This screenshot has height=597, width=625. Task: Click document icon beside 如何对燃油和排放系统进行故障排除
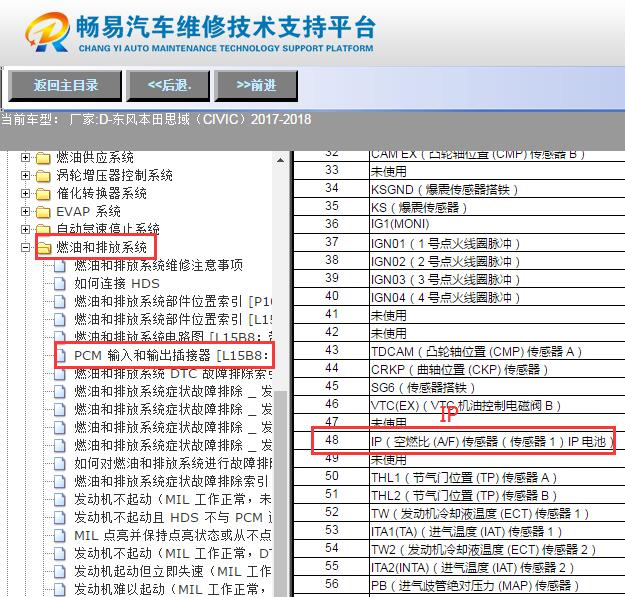click(60, 463)
